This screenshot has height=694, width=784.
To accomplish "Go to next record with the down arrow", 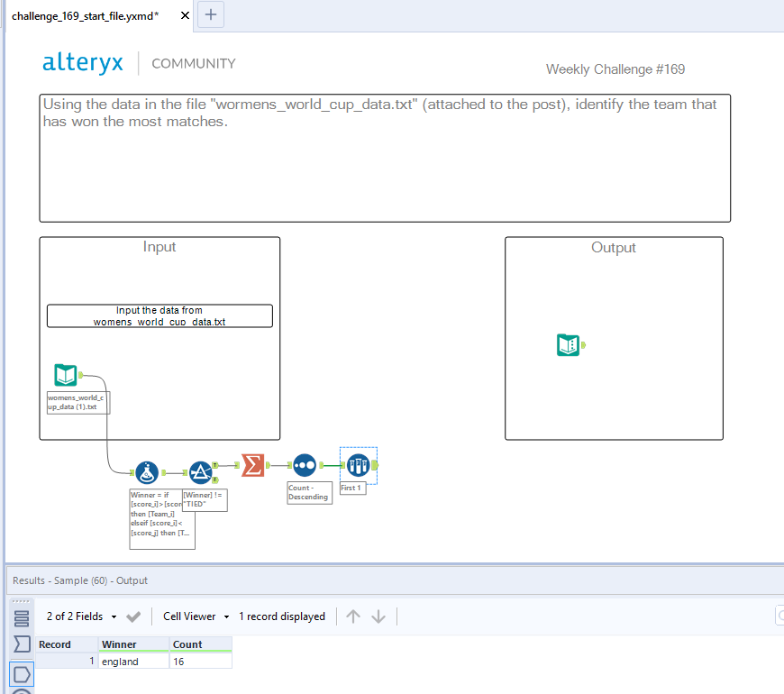I will [378, 616].
